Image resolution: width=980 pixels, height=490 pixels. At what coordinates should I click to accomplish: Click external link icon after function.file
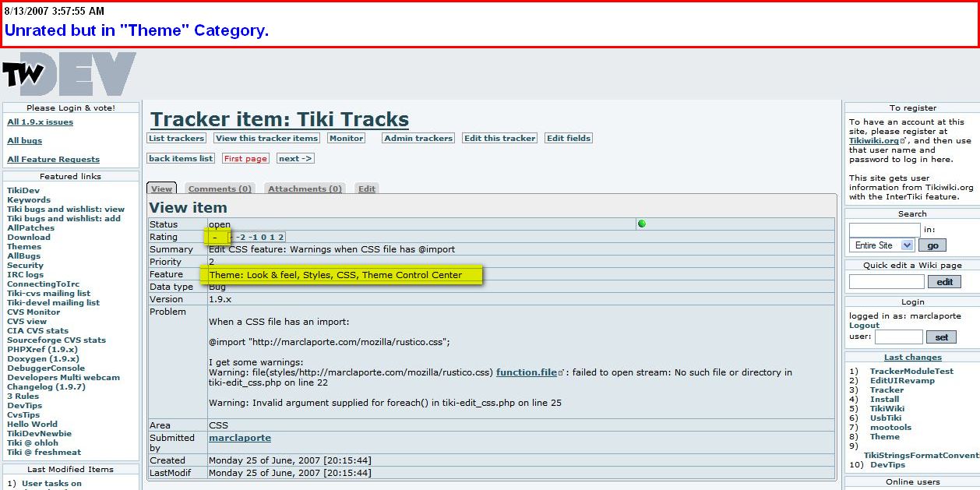561,373
